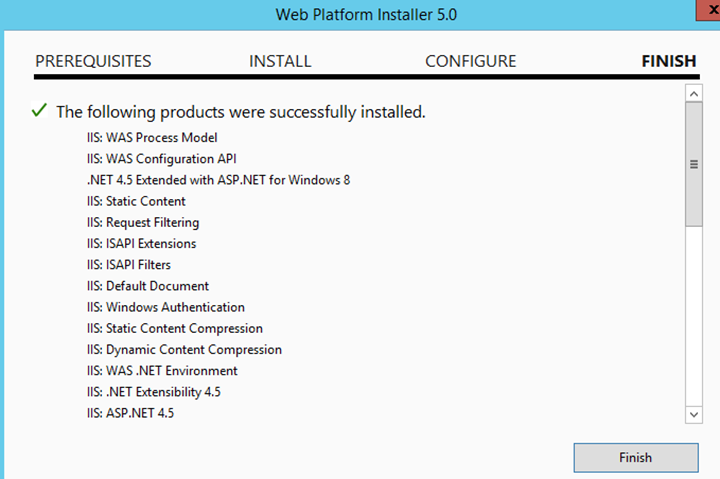Select 'IIS: Dynamic Content Compression' entry

point(184,349)
